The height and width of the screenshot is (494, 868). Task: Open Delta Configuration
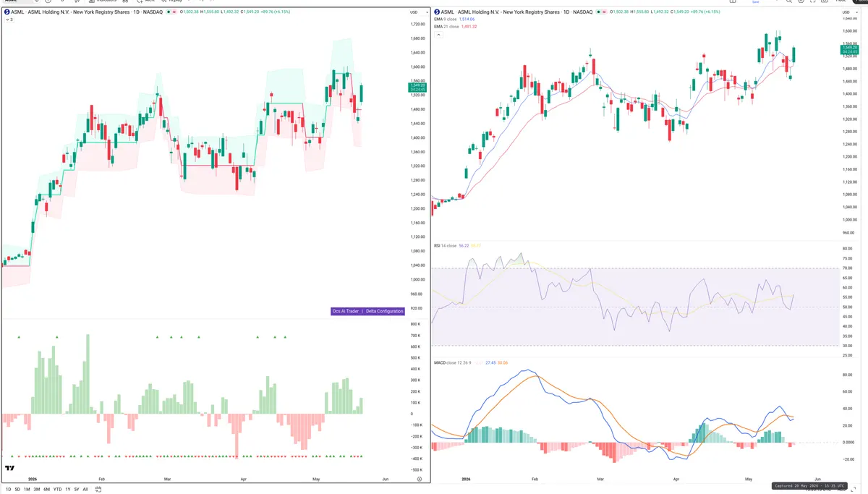point(384,311)
